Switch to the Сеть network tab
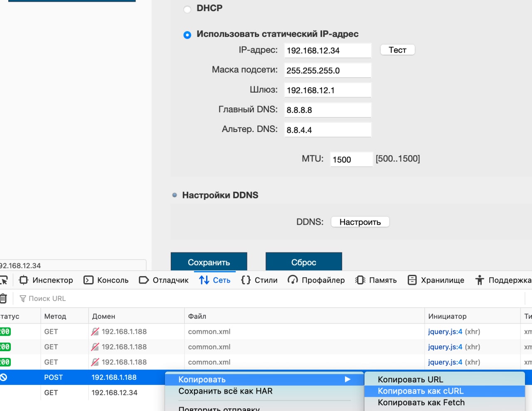The image size is (532, 411). (214, 280)
